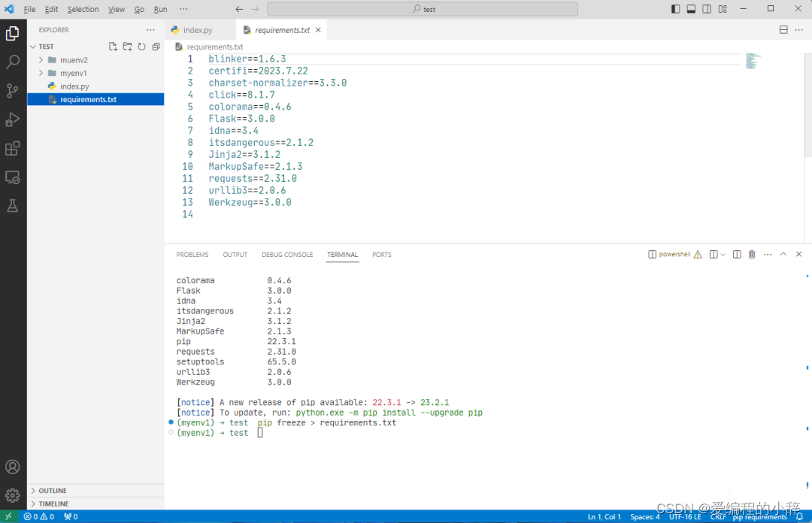Change end of line via CRLF
The image size is (812, 523).
[x=718, y=517]
